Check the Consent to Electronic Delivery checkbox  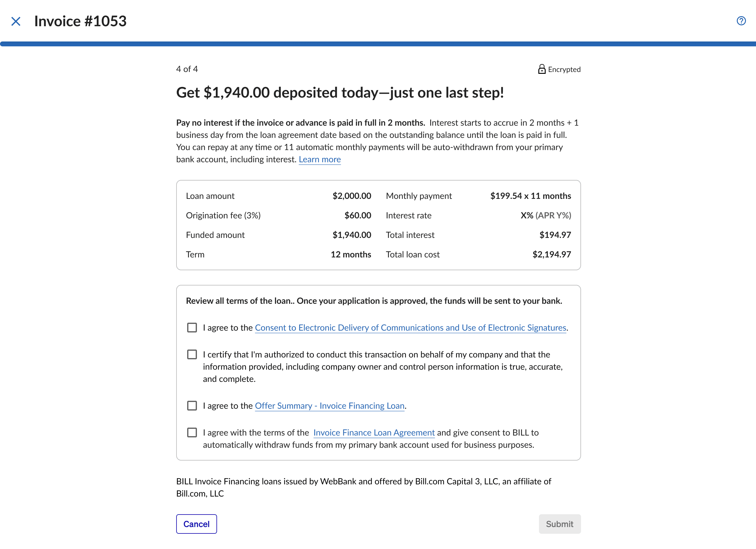[192, 328]
